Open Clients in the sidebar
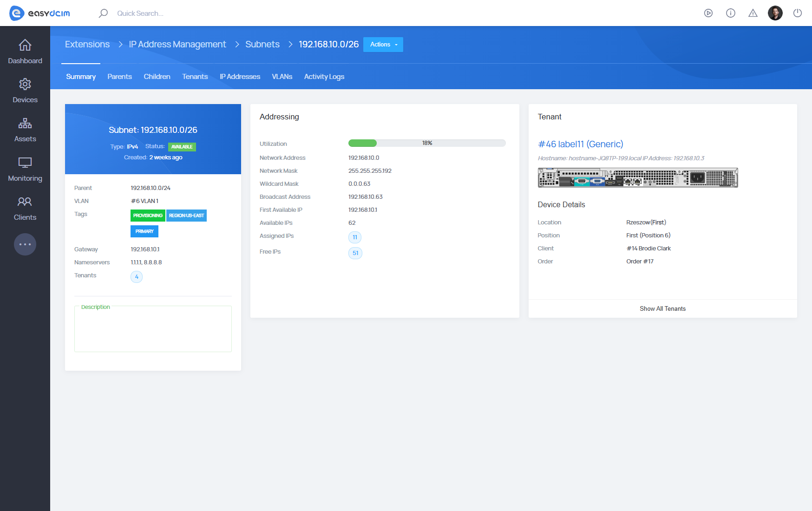 point(25,209)
